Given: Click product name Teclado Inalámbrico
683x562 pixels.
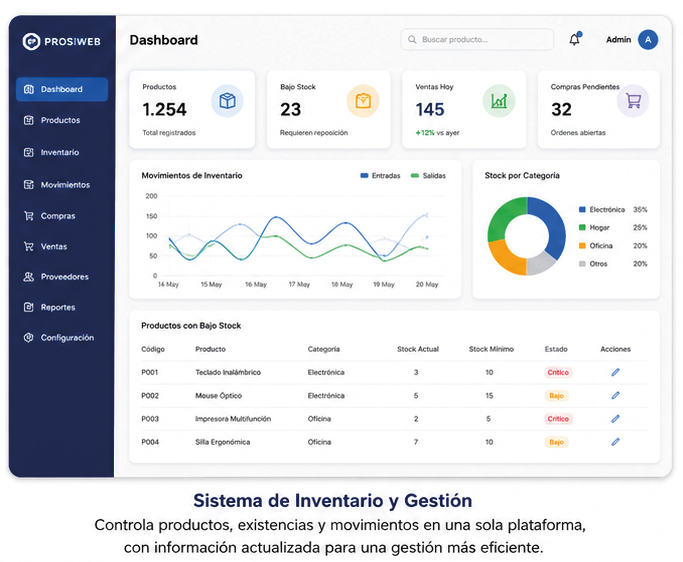Looking at the screenshot, I should pos(228,372).
